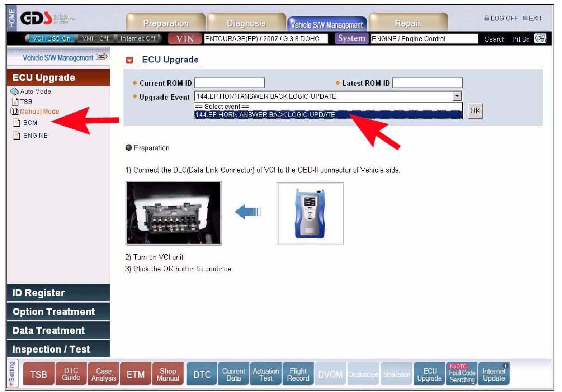Switch to the Repair tab
Image resolution: width=562 pixels, height=392 pixels.
[x=408, y=24]
